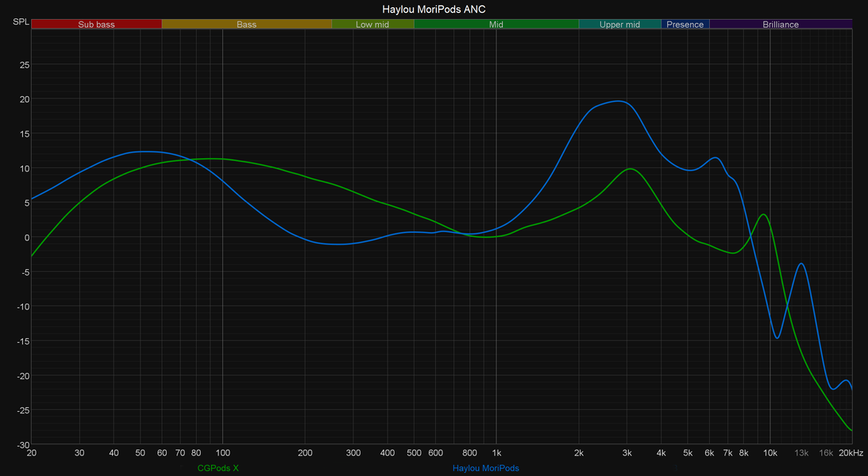Select the Brilliance frequency band

[x=781, y=25]
